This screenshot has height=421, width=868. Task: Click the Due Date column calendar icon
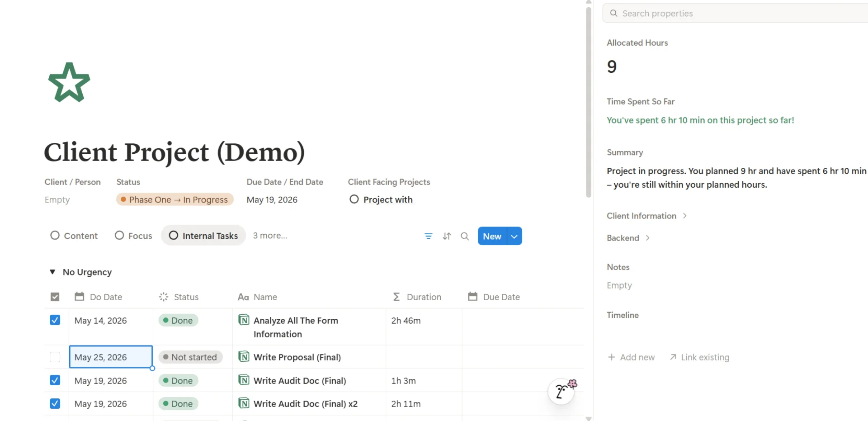pos(473,297)
